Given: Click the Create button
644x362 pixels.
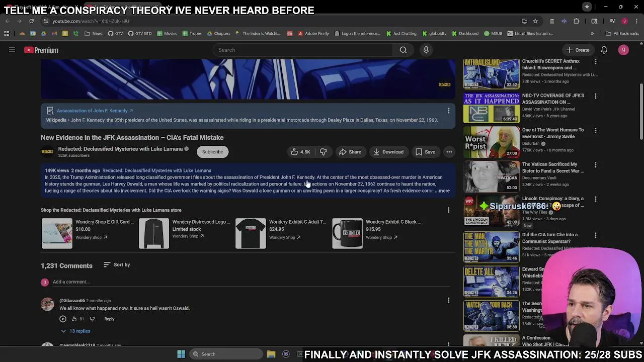Looking at the screenshot, I should point(578,50).
